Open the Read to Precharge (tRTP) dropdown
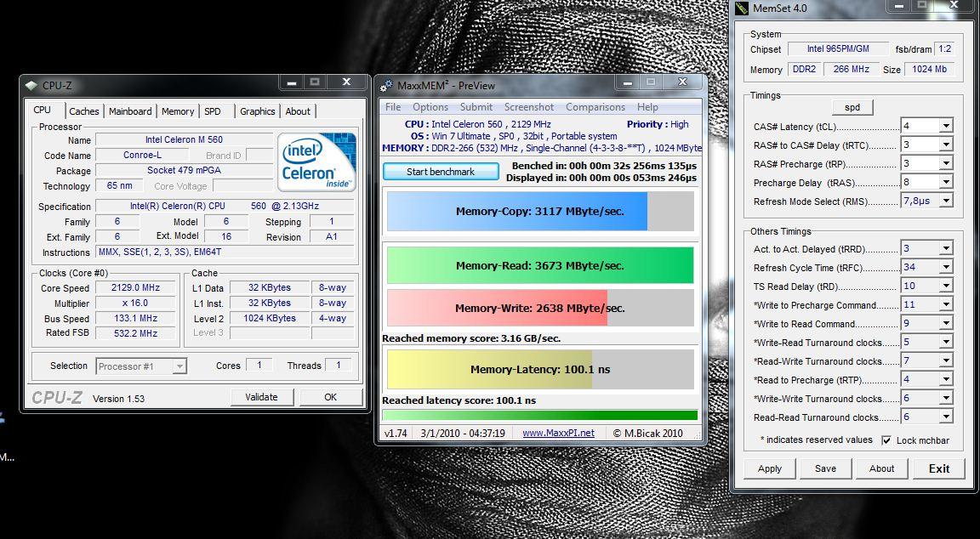980x539 pixels. 946,380
